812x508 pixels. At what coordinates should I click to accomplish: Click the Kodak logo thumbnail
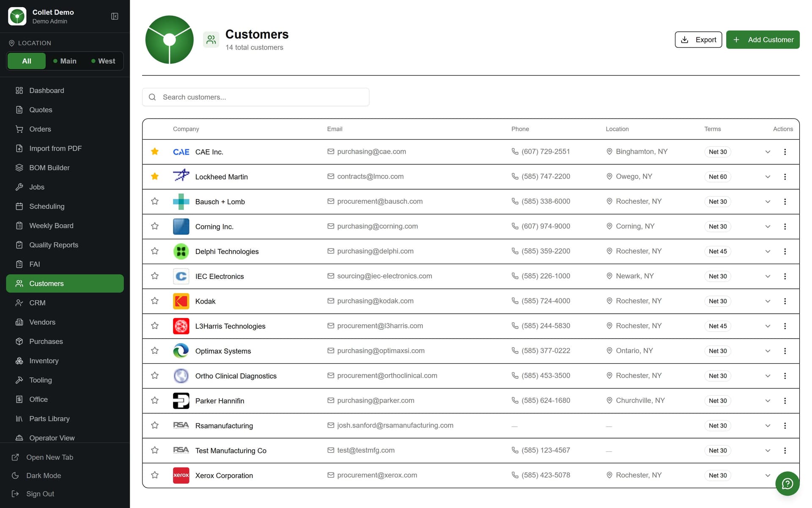click(x=181, y=301)
